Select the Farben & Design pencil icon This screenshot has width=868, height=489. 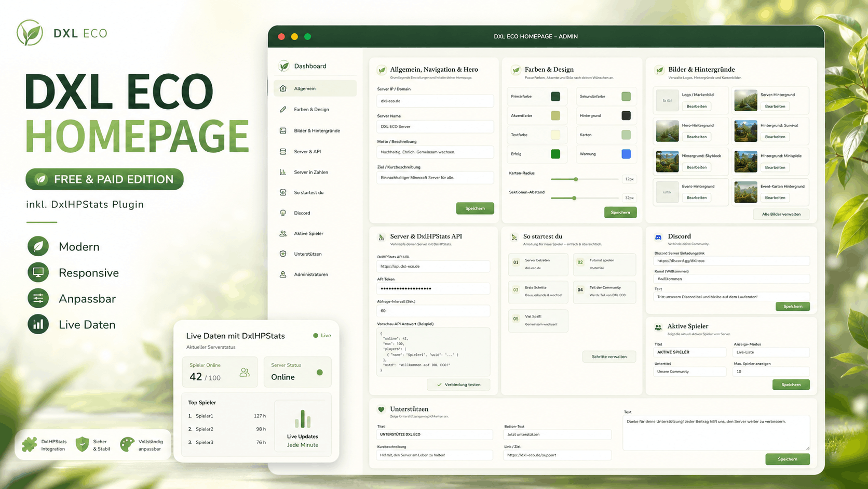coord(283,110)
